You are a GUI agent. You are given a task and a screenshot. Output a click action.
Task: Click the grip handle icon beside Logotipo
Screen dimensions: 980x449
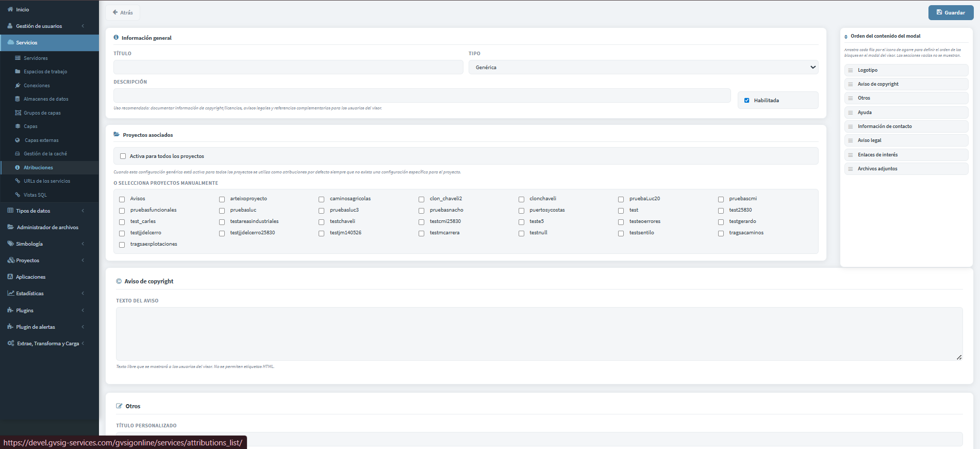pos(850,70)
